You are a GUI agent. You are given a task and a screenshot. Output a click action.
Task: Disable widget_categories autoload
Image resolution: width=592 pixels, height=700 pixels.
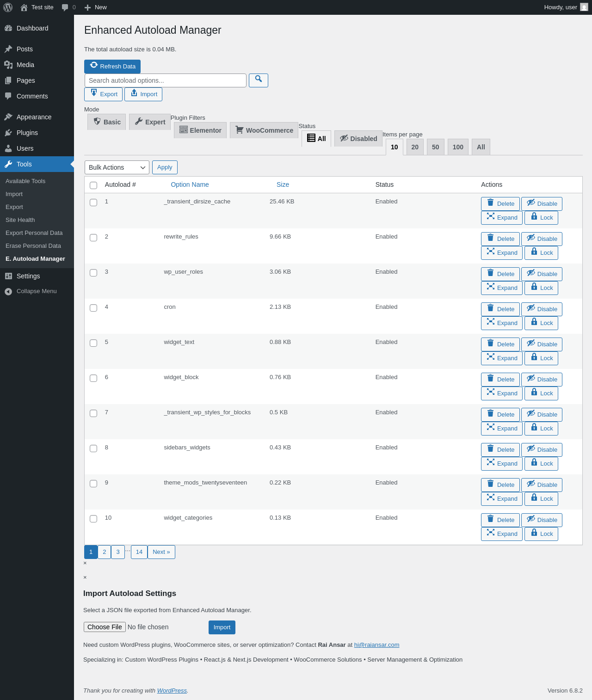tap(542, 520)
